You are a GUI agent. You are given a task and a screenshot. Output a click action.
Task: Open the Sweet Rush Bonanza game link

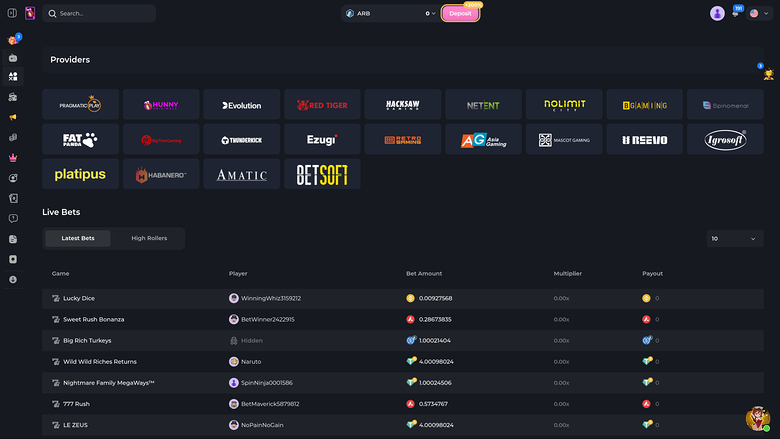coord(94,319)
